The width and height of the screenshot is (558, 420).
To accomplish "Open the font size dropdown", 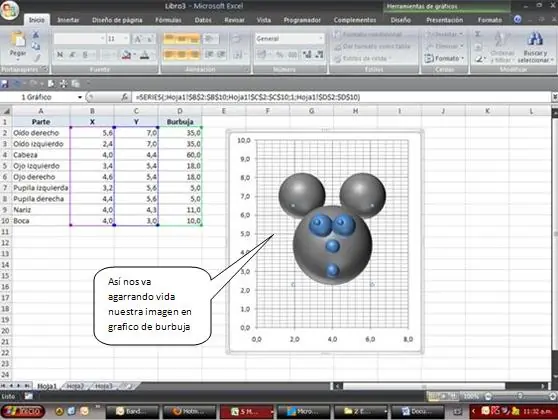I will 126,38.
